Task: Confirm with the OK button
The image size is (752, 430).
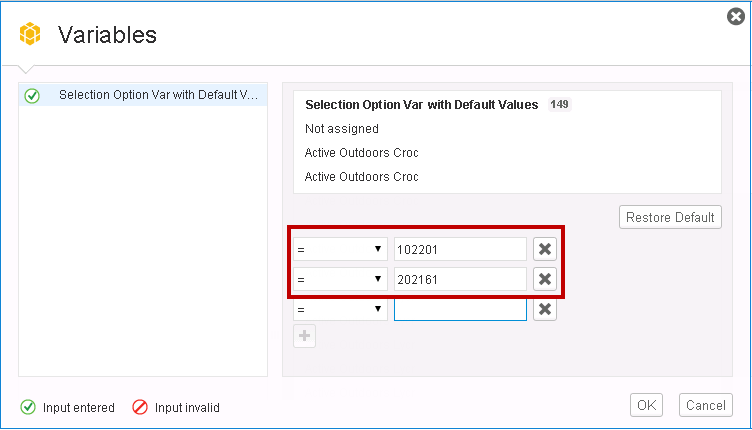Action: (646, 405)
